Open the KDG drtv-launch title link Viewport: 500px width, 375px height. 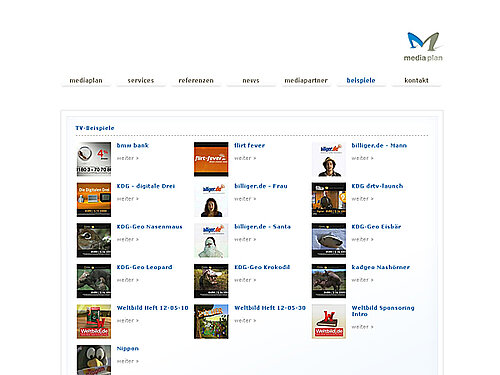[377, 186]
